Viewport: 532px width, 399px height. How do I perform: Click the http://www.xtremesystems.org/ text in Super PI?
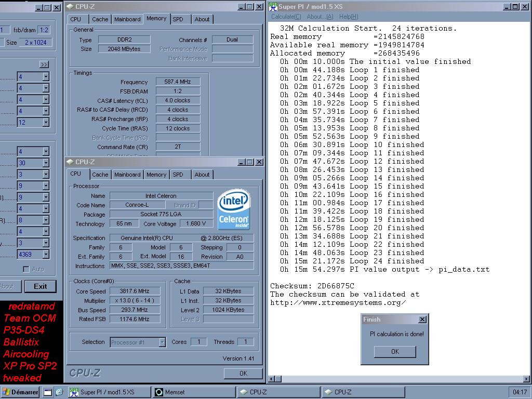click(x=338, y=303)
